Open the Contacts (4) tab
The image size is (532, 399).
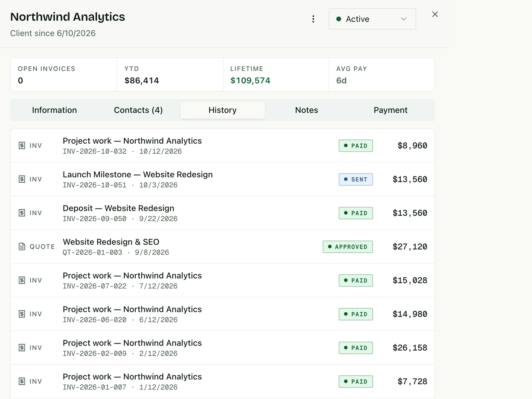pyautogui.click(x=138, y=110)
